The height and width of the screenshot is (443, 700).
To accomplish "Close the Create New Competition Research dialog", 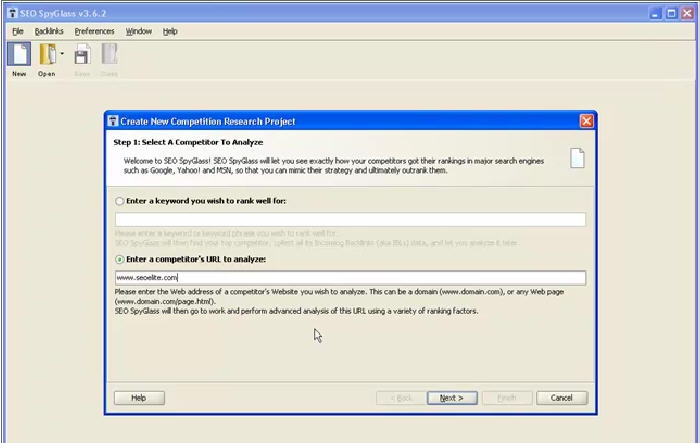I will tap(587, 121).
